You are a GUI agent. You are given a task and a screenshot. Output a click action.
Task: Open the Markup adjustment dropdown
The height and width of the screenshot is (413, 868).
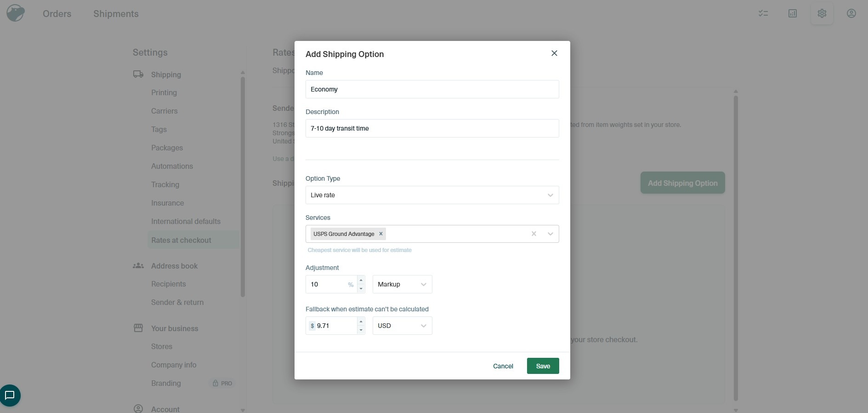pyautogui.click(x=402, y=284)
